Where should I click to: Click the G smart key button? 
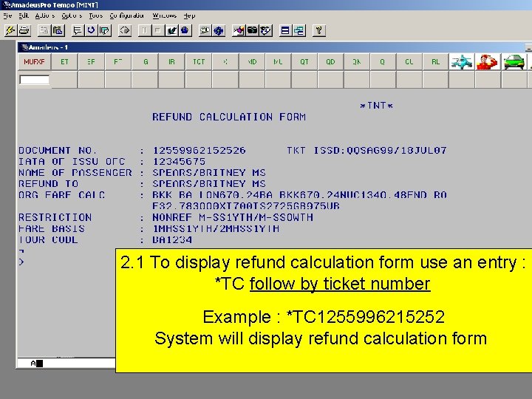tap(146, 62)
